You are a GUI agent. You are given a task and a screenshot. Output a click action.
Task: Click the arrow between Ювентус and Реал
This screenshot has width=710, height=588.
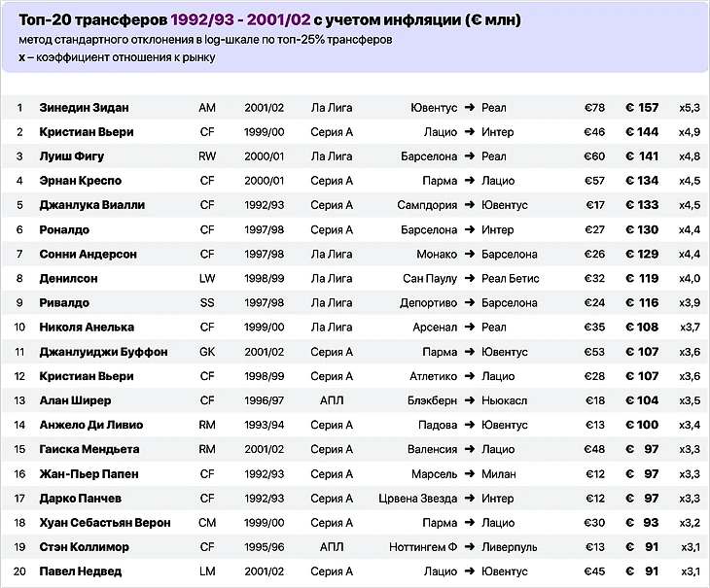(x=470, y=108)
